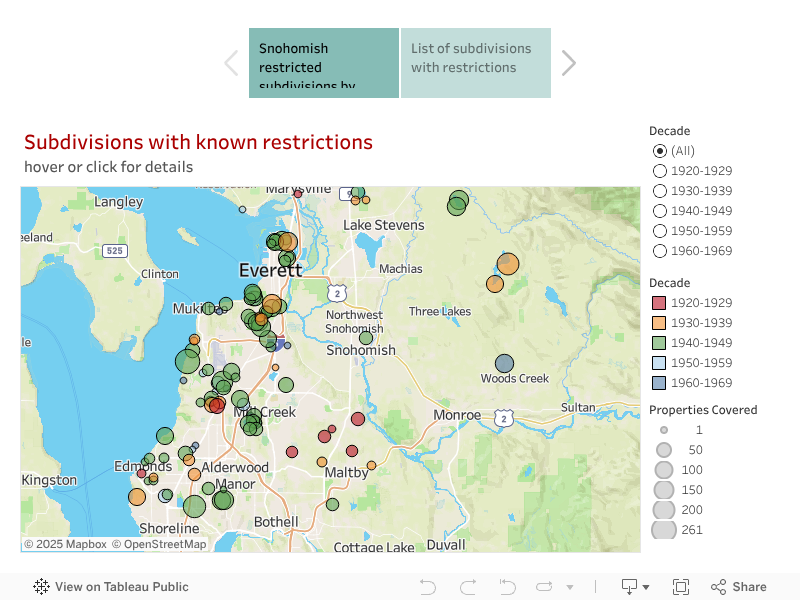This screenshot has width=800, height=600.
Task: Go to the previous story point arrow
Action: pyautogui.click(x=231, y=63)
